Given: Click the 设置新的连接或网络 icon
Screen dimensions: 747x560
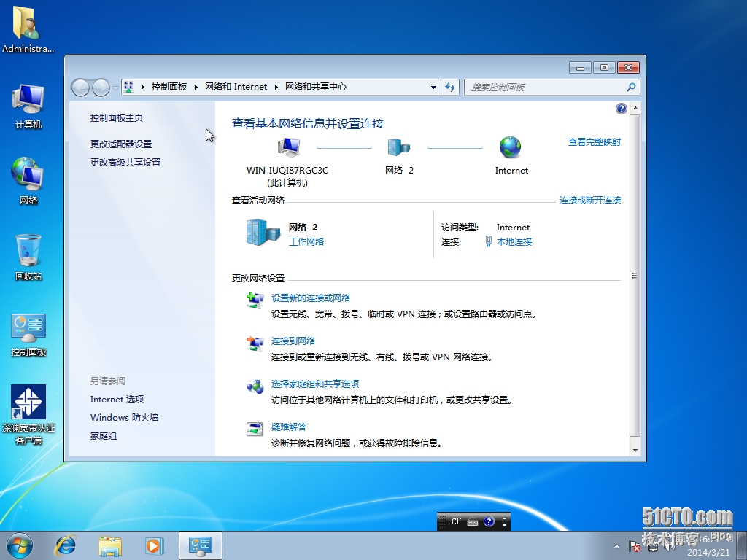Looking at the screenshot, I should point(255,300).
